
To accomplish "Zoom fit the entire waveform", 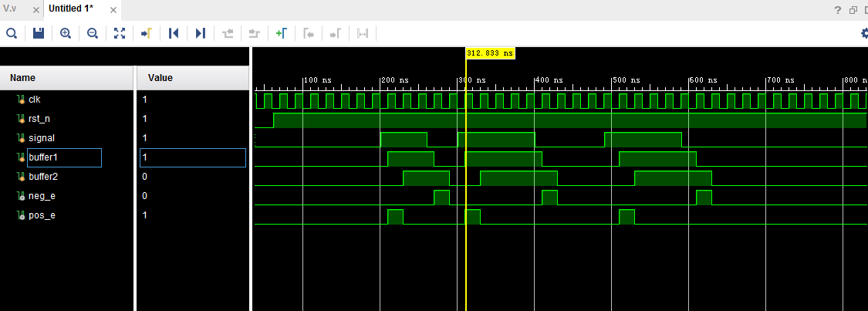I will tap(120, 33).
